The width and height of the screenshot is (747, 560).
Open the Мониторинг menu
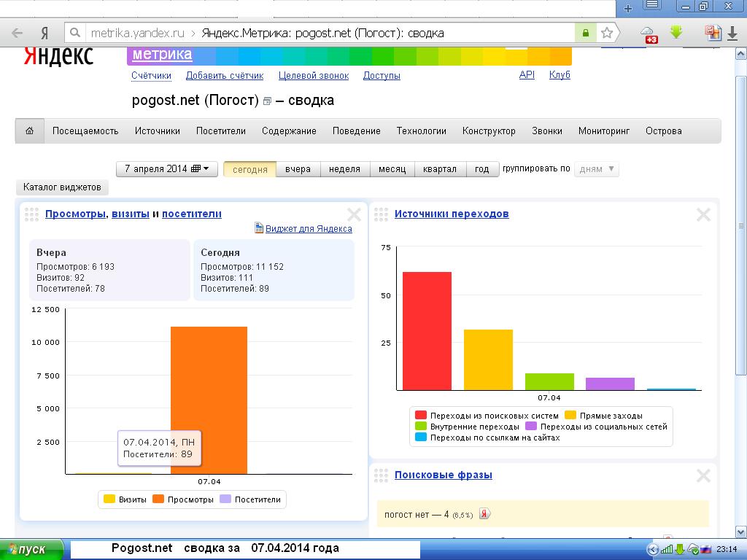pyautogui.click(x=603, y=131)
